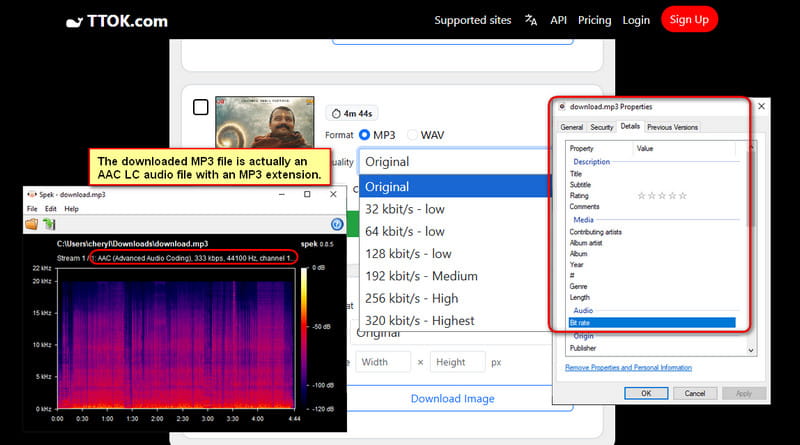Click the blue info icon in Spek toolbar

pyautogui.click(x=337, y=224)
